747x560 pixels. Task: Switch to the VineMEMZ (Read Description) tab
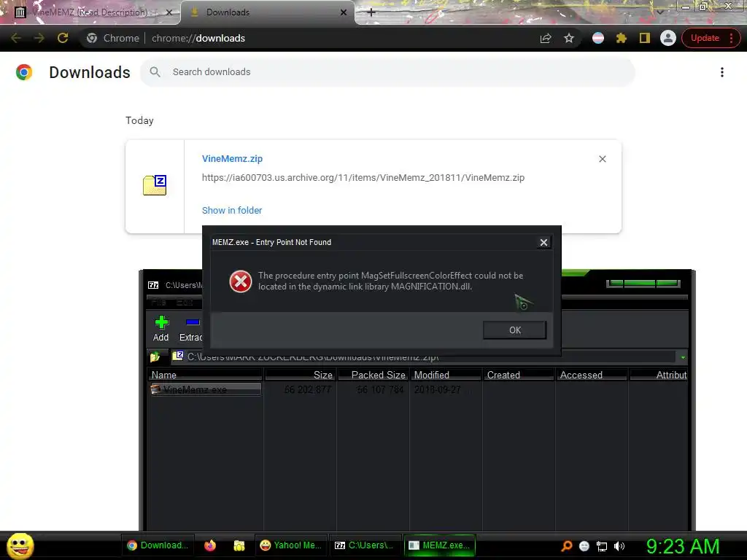[89, 12]
